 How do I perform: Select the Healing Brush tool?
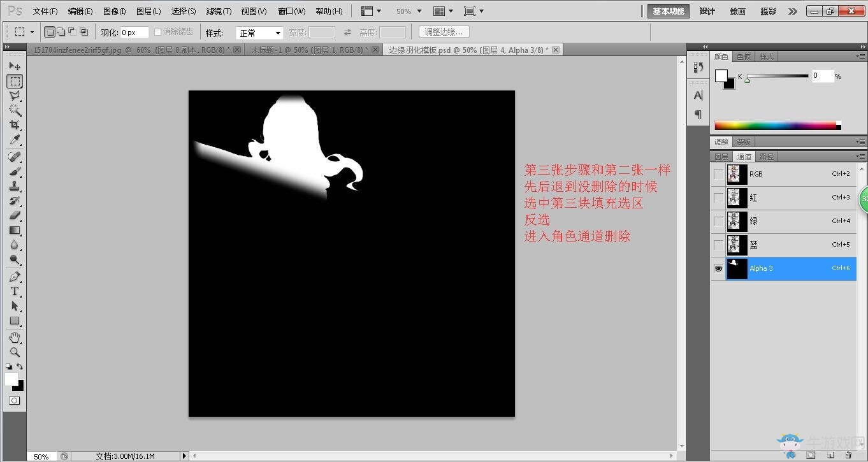click(15, 157)
